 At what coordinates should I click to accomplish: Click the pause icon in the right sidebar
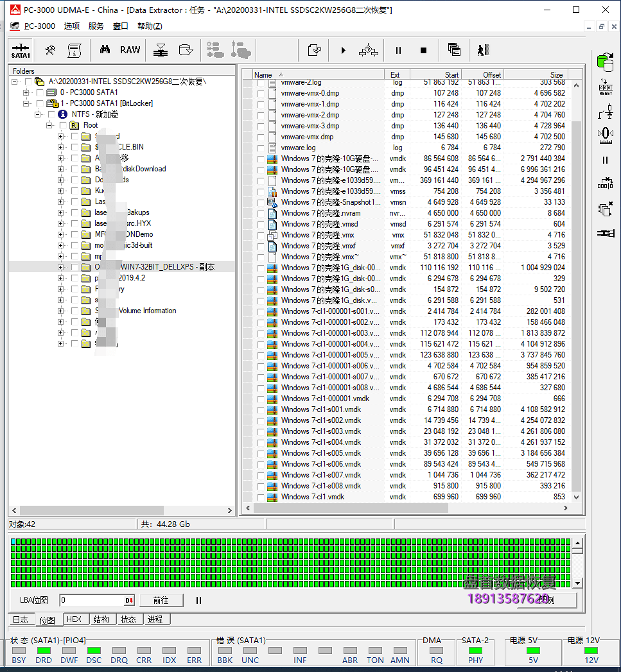[605, 160]
